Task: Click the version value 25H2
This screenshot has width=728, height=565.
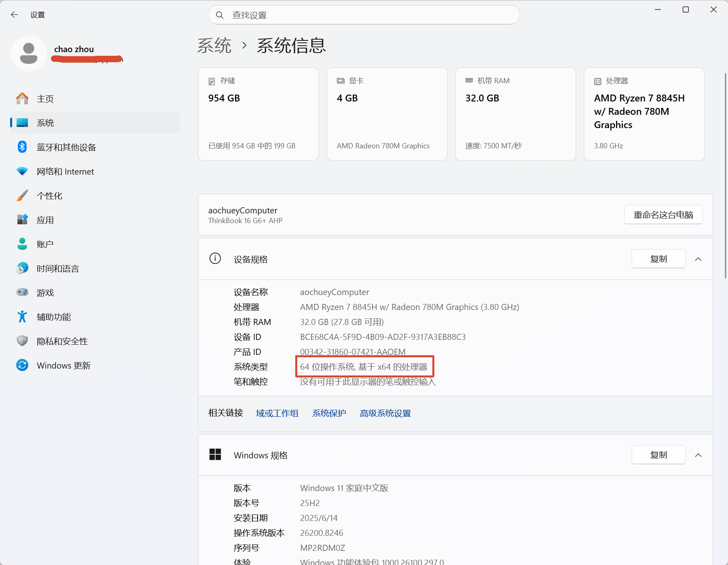Action: pyautogui.click(x=310, y=503)
